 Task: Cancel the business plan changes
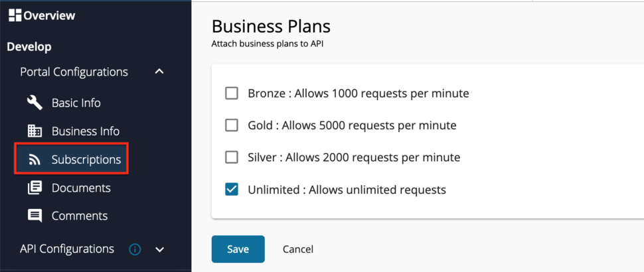point(297,249)
